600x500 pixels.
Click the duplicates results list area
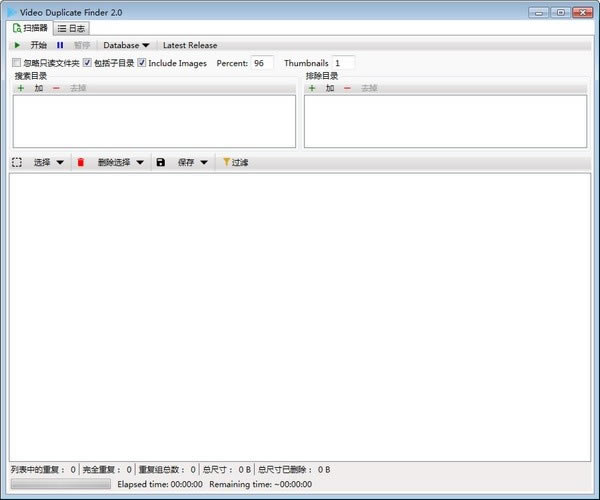(300, 317)
